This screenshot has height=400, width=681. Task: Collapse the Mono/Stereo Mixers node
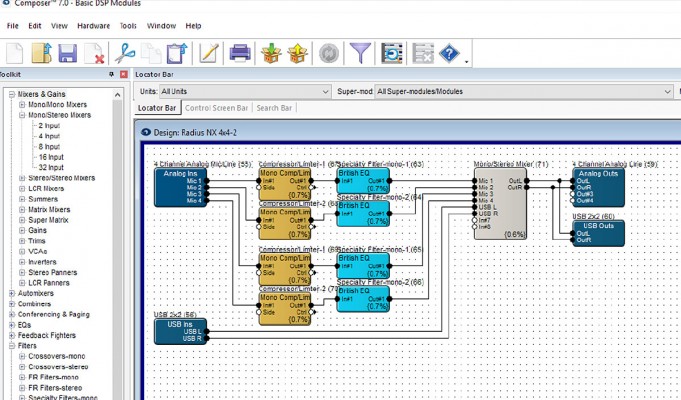(x=22, y=115)
